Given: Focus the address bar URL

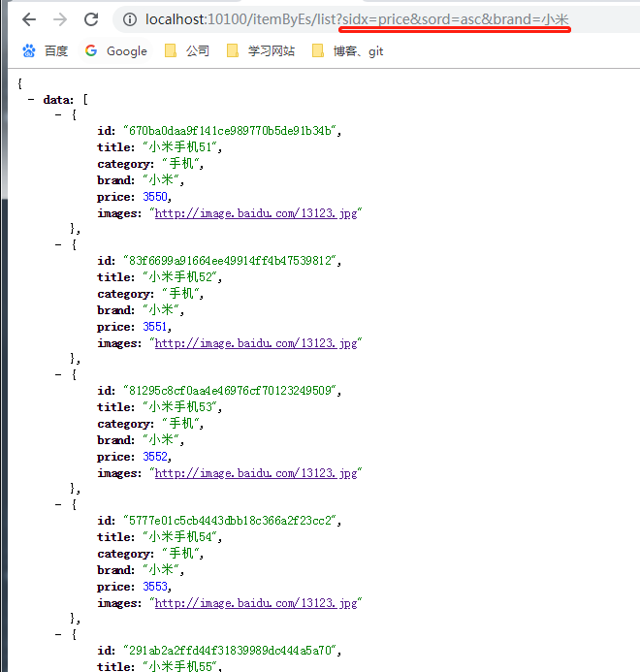Looking at the screenshot, I should pos(357,19).
